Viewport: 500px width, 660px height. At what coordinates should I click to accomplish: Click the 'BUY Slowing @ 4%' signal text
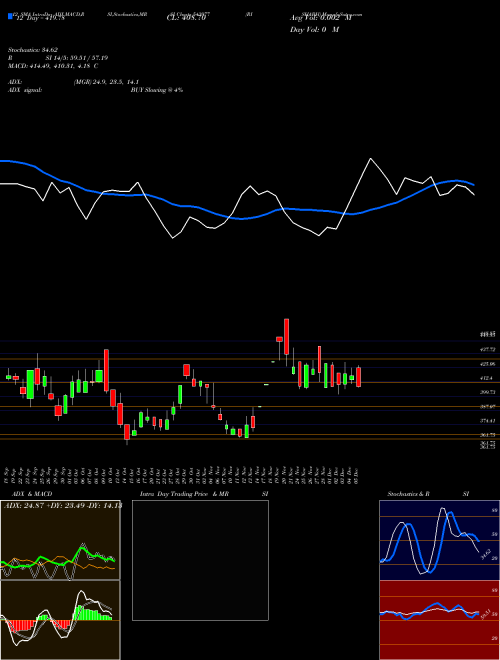(x=157, y=90)
